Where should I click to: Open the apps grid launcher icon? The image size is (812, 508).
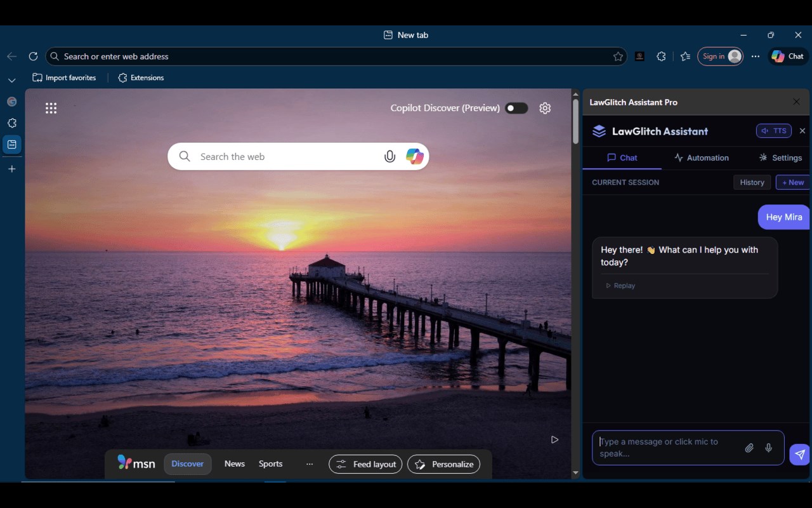tap(51, 108)
